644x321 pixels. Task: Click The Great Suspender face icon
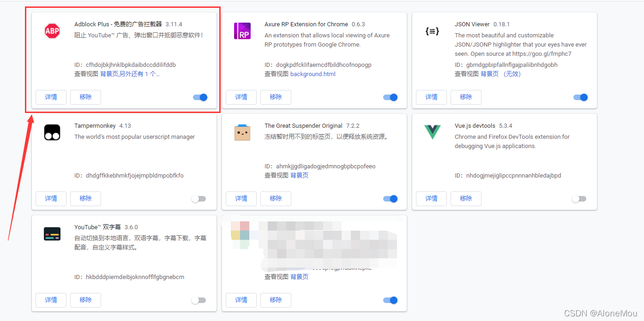pyautogui.click(x=242, y=132)
